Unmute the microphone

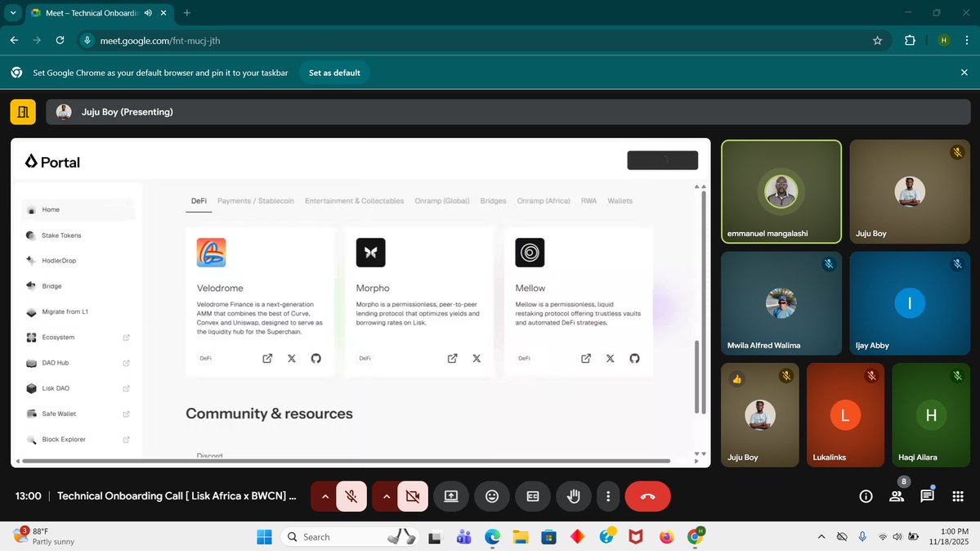pyautogui.click(x=351, y=495)
